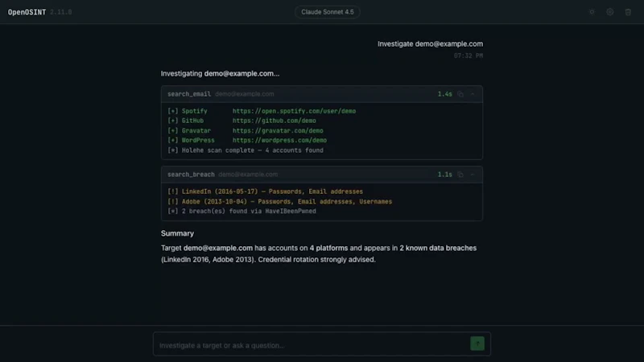Open the GitHub profile URL

[274, 121]
